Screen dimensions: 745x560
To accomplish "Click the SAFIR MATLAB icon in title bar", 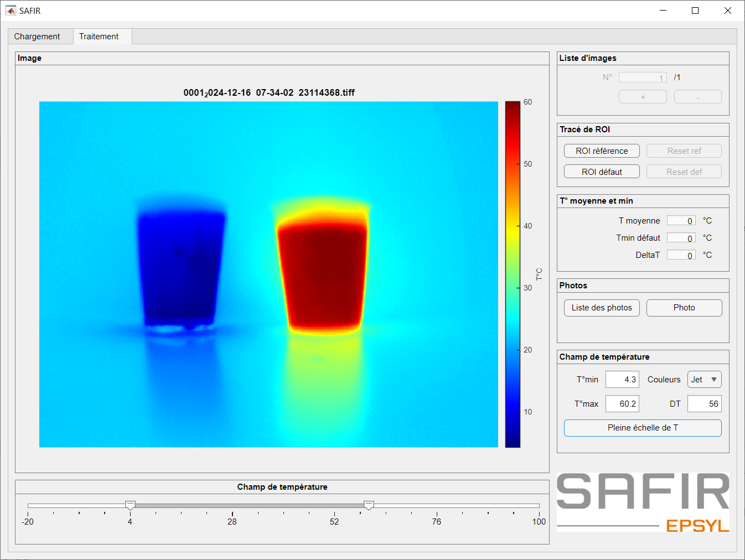I will [x=11, y=11].
